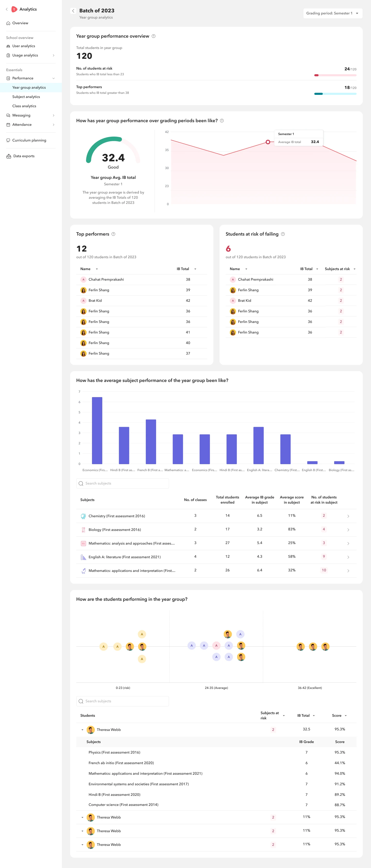Click the English A: literature subject icon
371x868 pixels.
[x=83, y=557]
